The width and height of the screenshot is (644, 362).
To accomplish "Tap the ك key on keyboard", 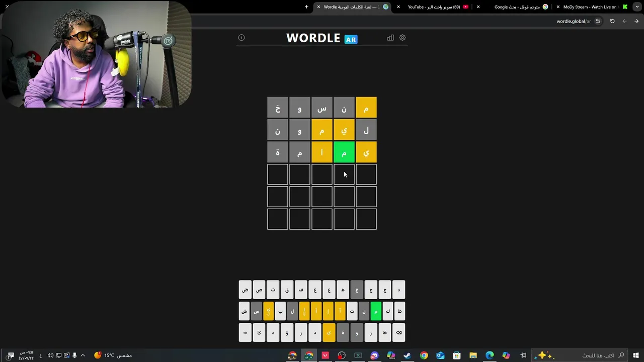I will 388,311.
